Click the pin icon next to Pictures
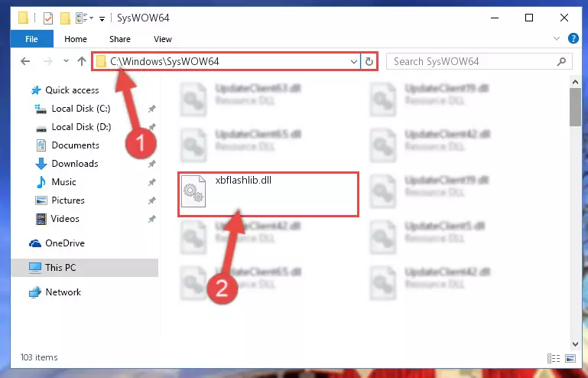Viewport: 588px width, 378px height. pyautogui.click(x=151, y=200)
